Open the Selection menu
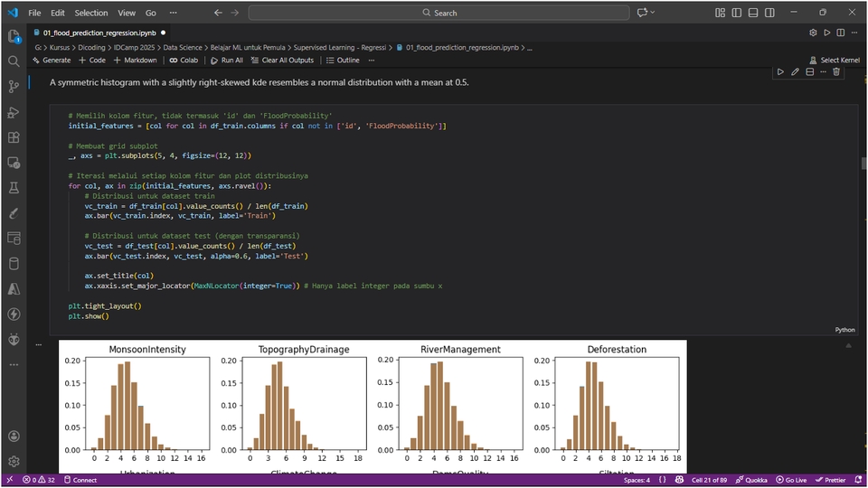 [x=91, y=13]
